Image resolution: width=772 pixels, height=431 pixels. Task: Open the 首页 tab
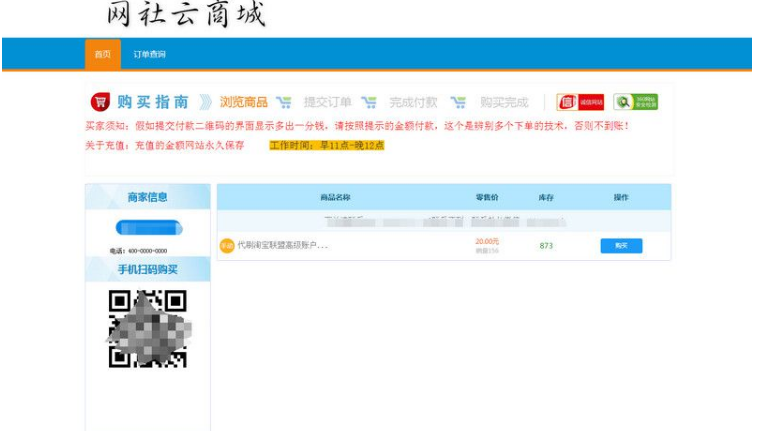pyautogui.click(x=103, y=54)
